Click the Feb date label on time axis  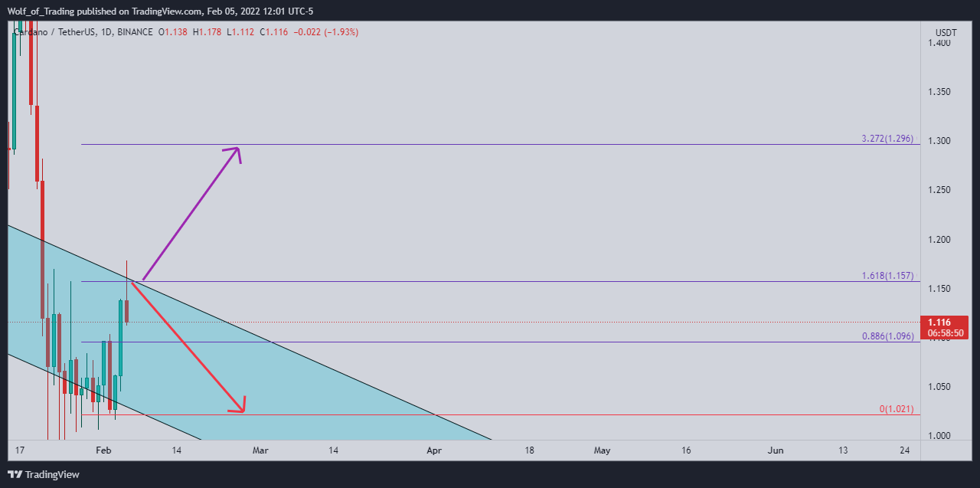(x=105, y=450)
